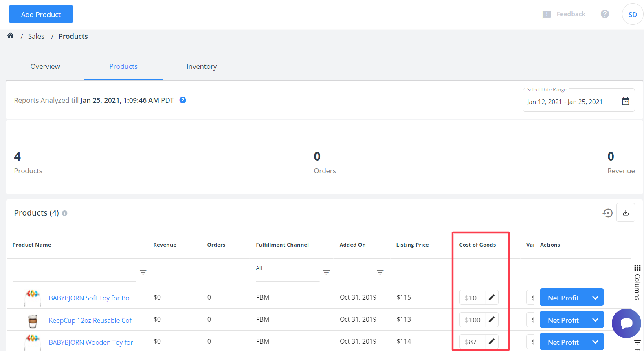Viewport: 644px width, 351px height.
Task: Edit the $100 cost of goods pencil
Action: pos(492,320)
